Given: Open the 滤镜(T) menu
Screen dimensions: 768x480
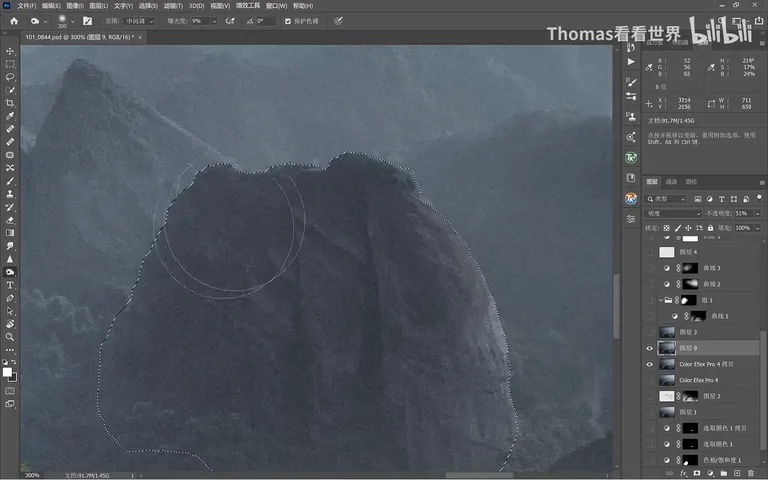Looking at the screenshot, I should (x=173, y=6).
